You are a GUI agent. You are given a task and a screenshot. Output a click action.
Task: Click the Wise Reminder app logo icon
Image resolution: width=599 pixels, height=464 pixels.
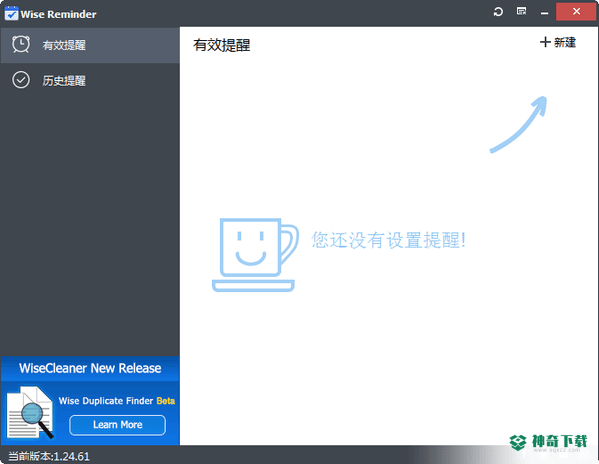11,13
